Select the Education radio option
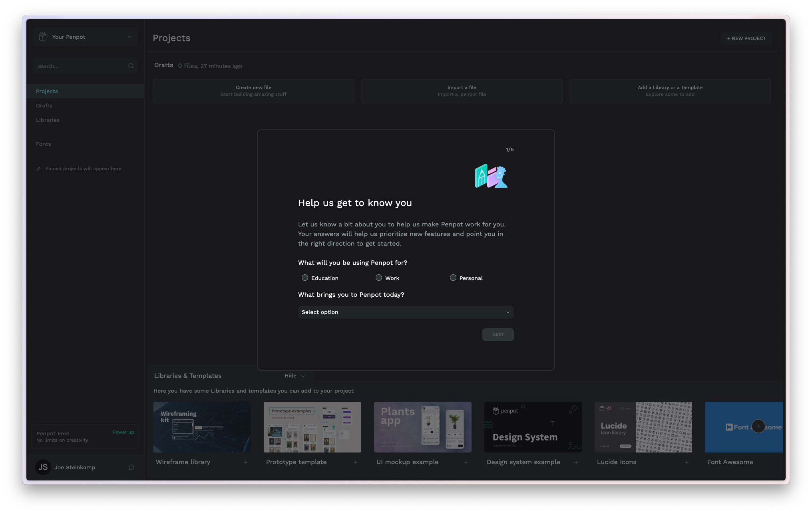The height and width of the screenshot is (514, 812). 305,278
